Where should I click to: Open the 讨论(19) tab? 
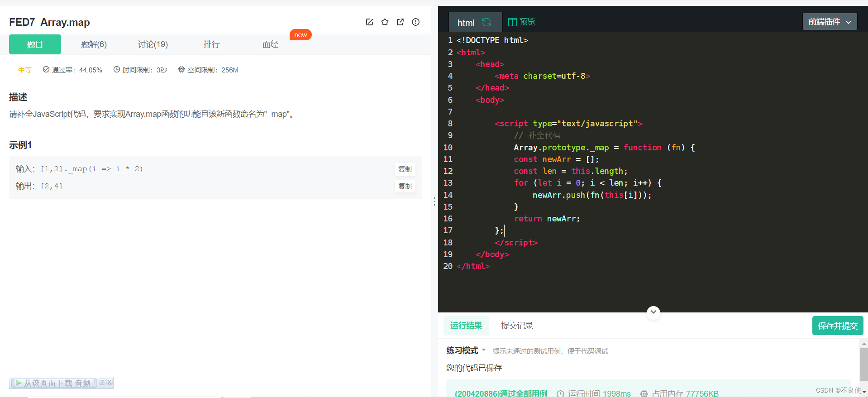coord(153,44)
